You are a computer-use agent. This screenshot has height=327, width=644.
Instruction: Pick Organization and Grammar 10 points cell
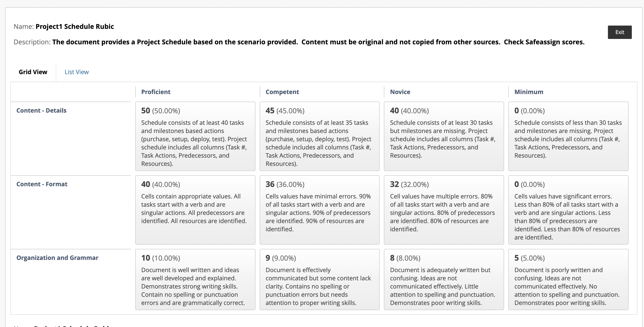click(x=195, y=279)
